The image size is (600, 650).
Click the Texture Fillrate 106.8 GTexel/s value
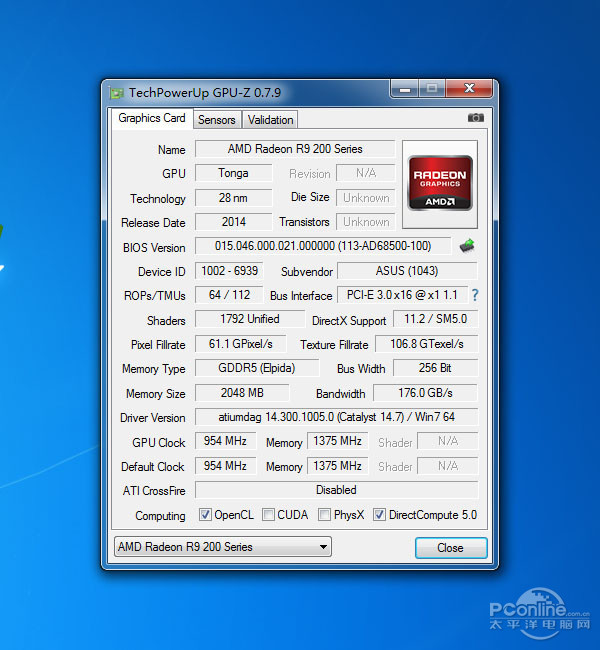click(x=426, y=344)
